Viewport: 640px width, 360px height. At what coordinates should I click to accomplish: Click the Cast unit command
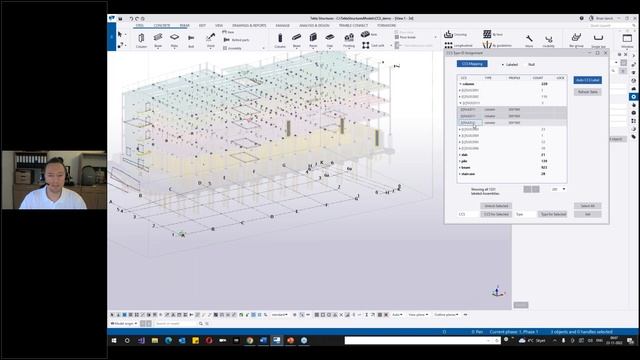(x=373, y=45)
